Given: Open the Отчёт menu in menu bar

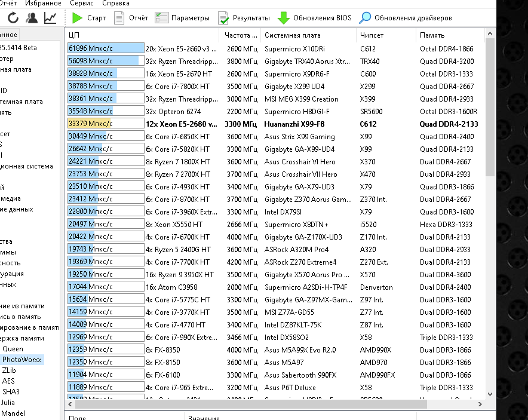Looking at the screenshot, I should pos(8,4).
